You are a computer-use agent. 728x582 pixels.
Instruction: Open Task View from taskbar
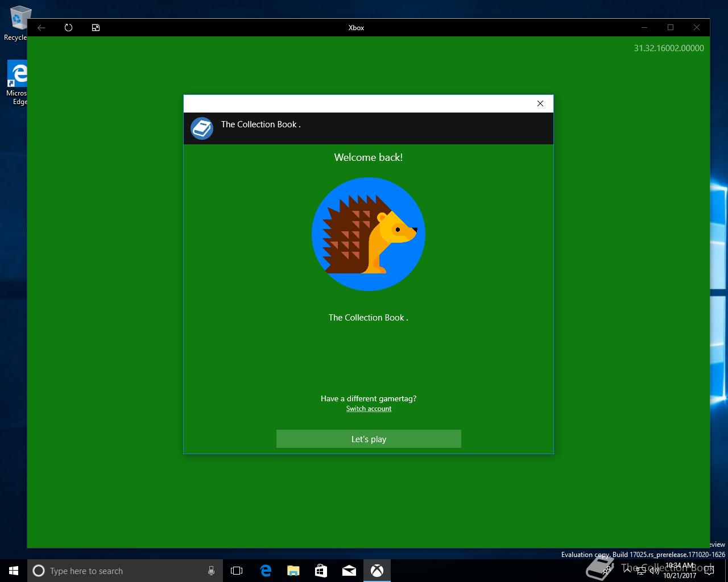point(237,571)
